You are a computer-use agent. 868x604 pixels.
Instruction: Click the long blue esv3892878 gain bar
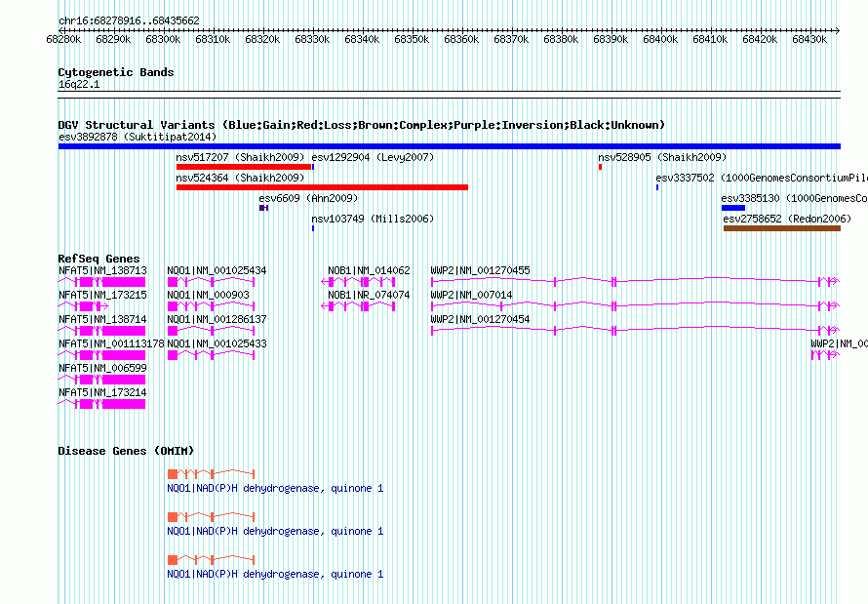pyautogui.click(x=450, y=146)
